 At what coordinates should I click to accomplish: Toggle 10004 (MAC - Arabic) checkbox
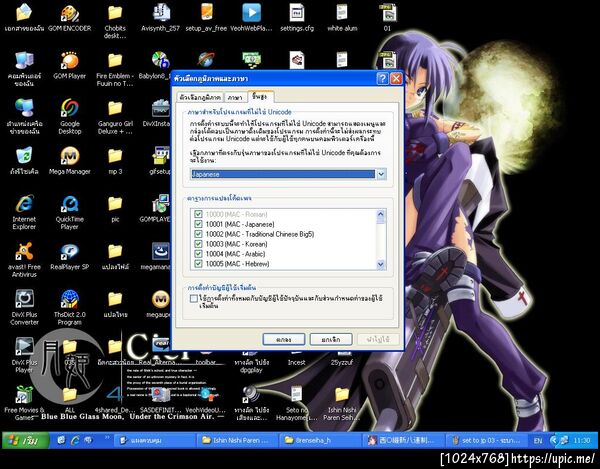[x=198, y=254]
